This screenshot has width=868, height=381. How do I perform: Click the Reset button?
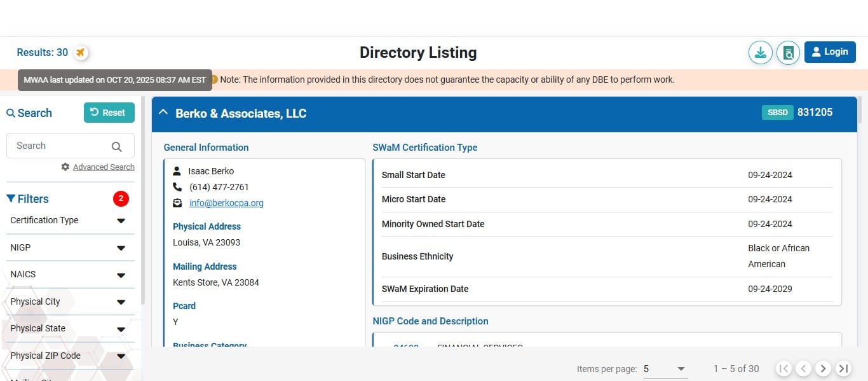pos(109,113)
